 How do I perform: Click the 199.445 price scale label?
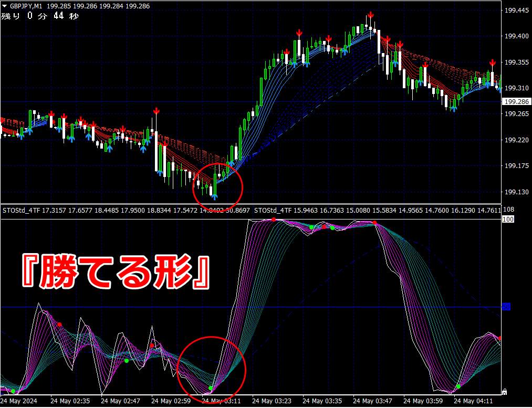tap(517, 11)
